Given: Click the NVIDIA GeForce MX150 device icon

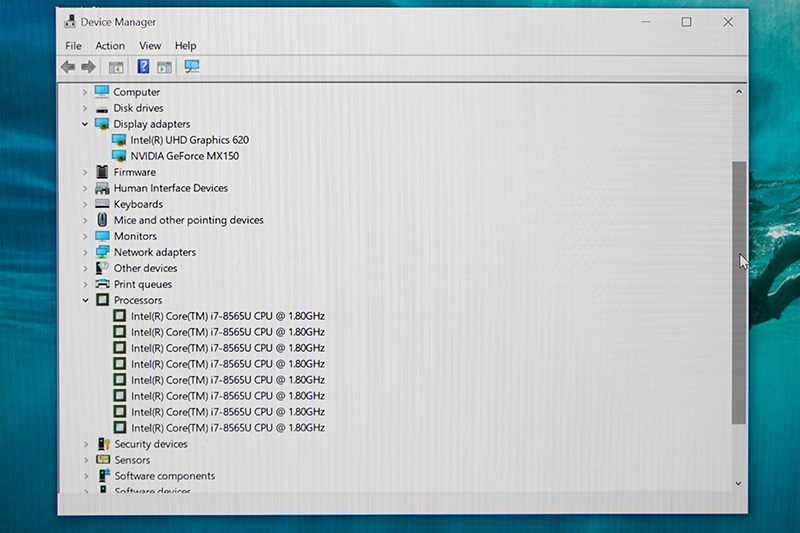Looking at the screenshot, I should coord(119,156).
